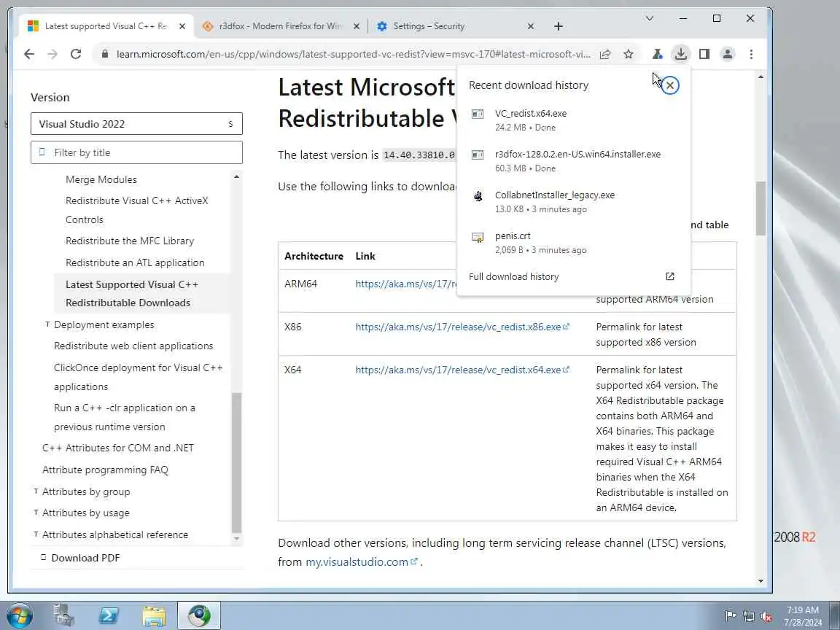Open the profile avatar menu
This screenshot has width=840, height=630.
[x=728, y=54]
